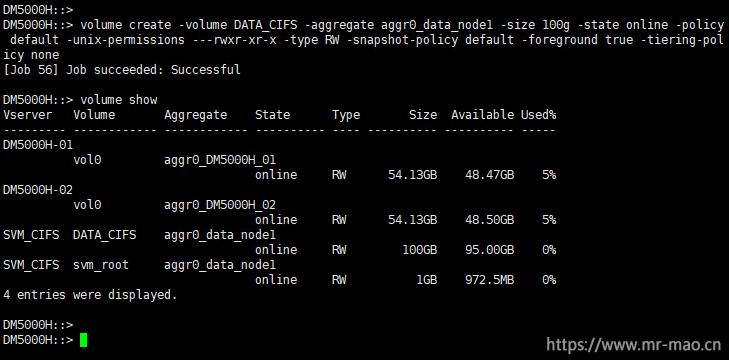
Task: Click the 'volume show' command text
Action: tap(119, 100)
